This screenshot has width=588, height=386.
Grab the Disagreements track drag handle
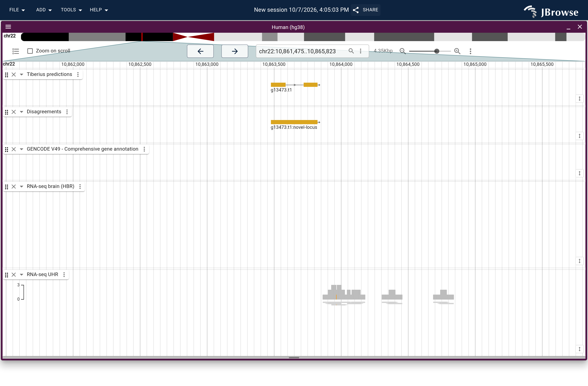(7, 112)
